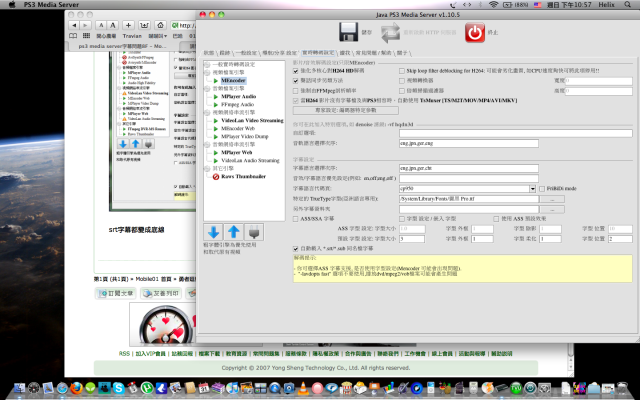This screenshot has width=640, height=400.
Task: Open the last About tab
Action: (x=402, y=53)
